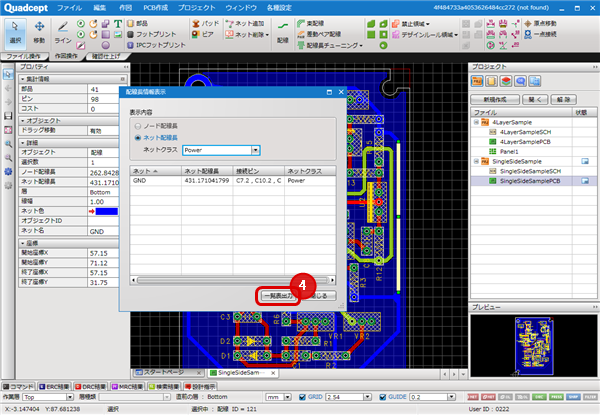Select the purple circle fill shape tool
Viewport: 600px width, 415px height.
coord(106,45)
